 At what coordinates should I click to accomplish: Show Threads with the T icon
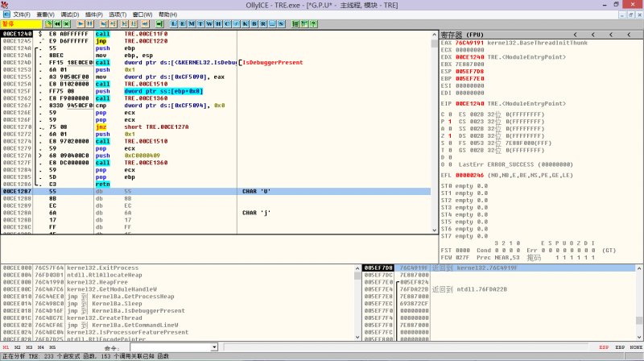tap(200, 24)
